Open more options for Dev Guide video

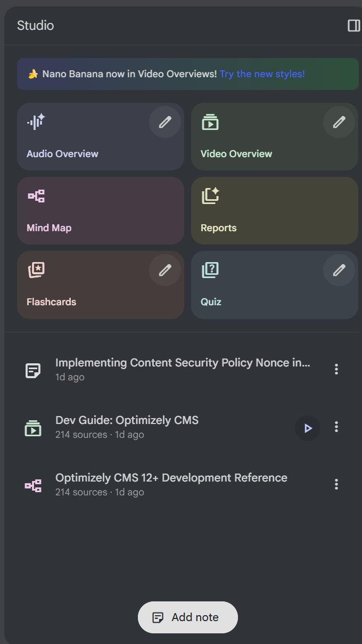[x=336, y=427]
